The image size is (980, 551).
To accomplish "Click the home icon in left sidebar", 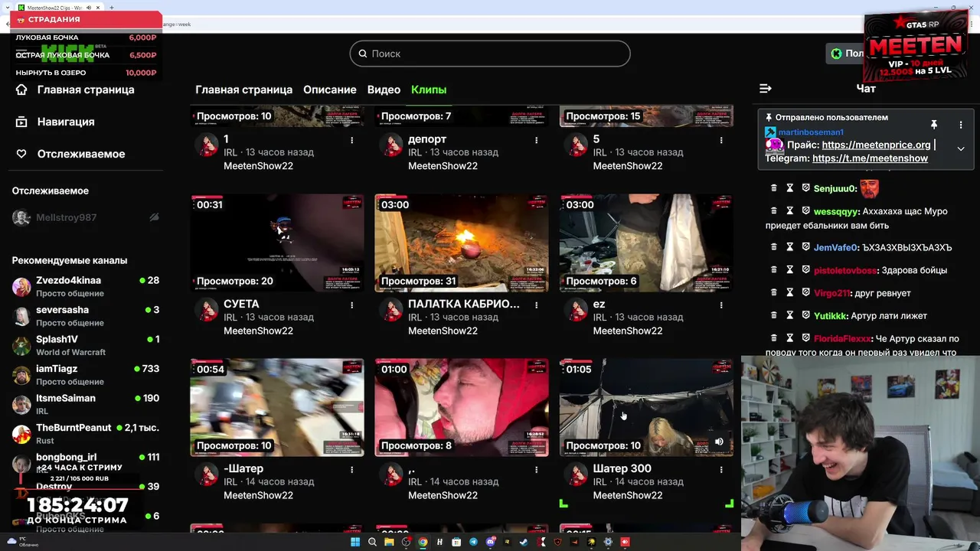I will [x=21, y=90].
